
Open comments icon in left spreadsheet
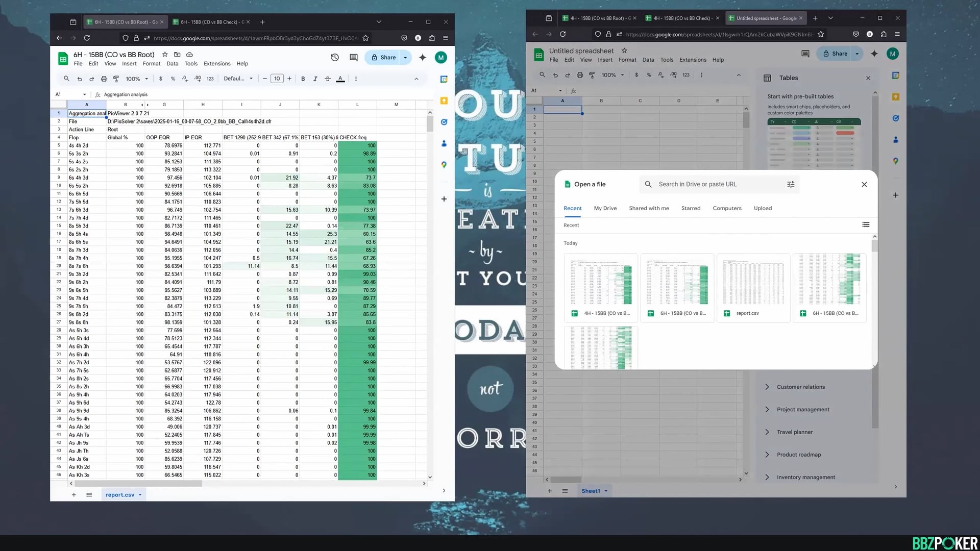(353, 58)
